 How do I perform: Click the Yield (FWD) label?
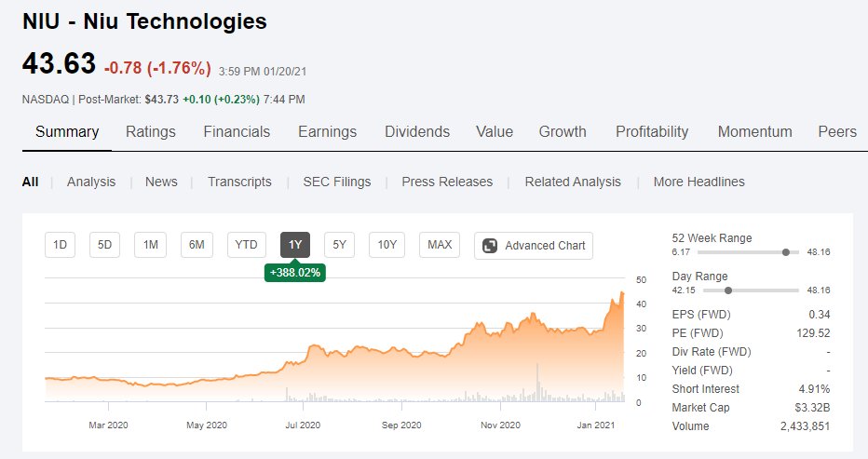[x=702, y=371]
